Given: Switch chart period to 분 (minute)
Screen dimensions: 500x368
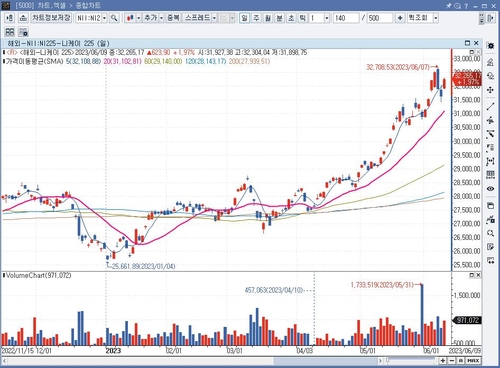Looking at the screenshot, I should tap(280, 18).
